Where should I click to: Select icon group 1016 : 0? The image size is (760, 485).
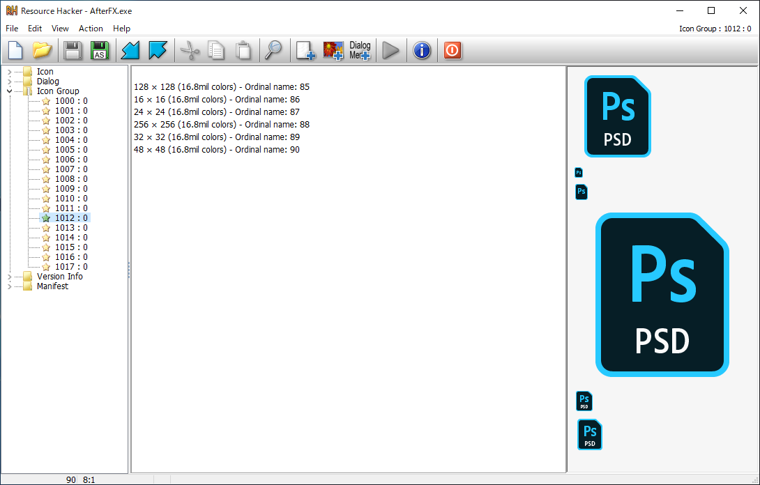(71, 257)
